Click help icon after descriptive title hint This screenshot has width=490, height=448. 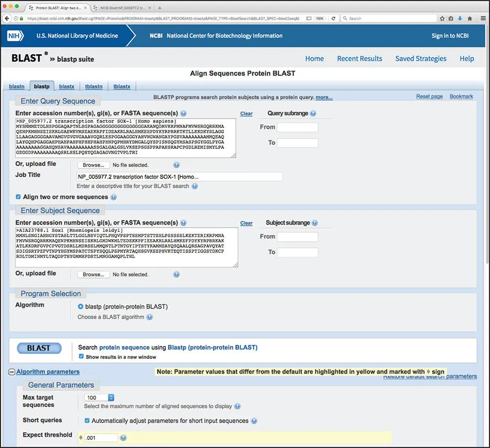point(195,186)
